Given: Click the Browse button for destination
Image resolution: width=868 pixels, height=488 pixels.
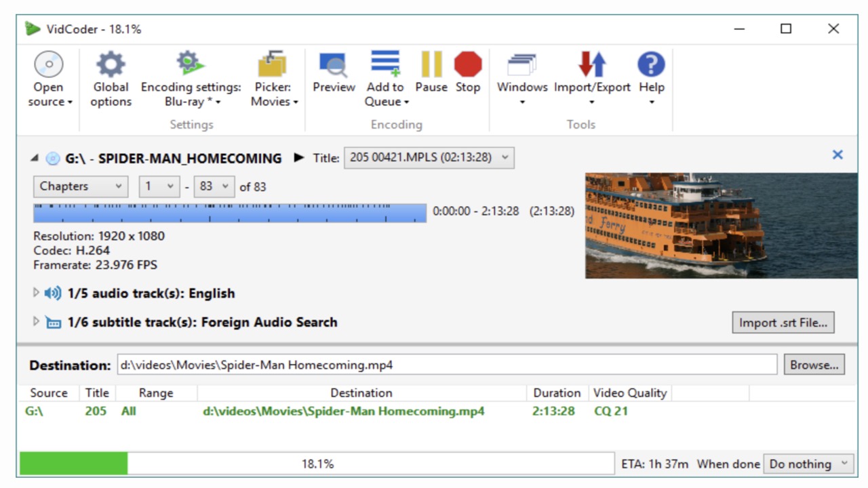Looking at the screenshot, I should [x=814, y=365].
